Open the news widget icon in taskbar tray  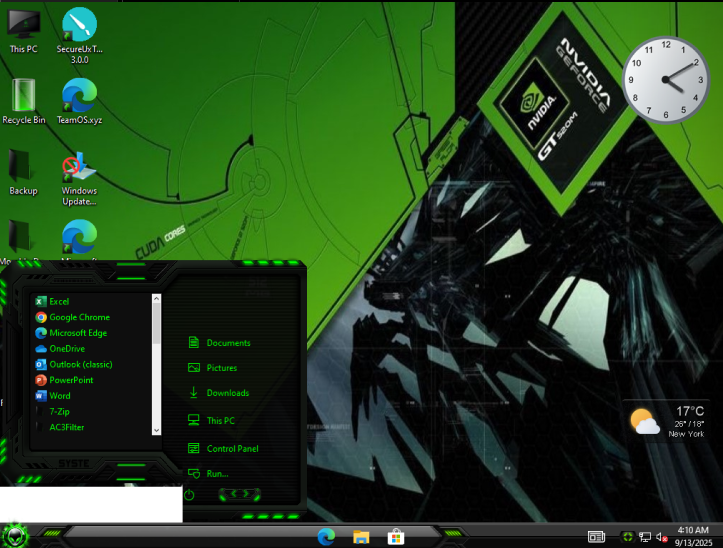pyautogui.click(x=596, y=537)
